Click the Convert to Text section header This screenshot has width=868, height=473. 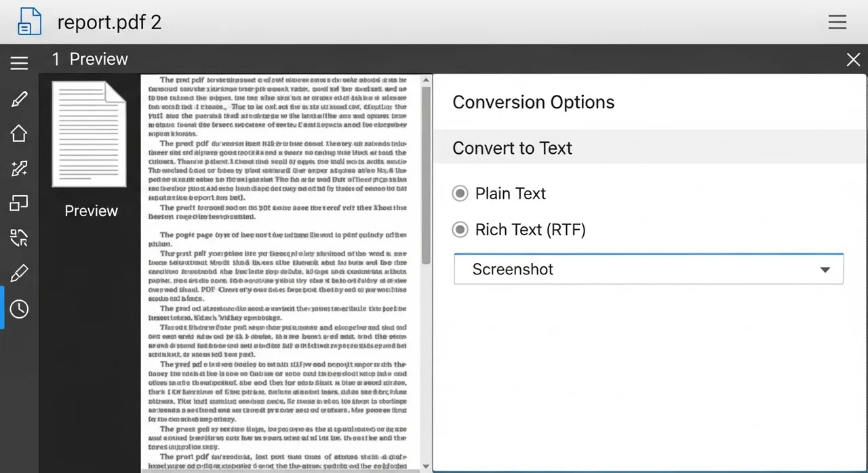(x=512, y=148)
